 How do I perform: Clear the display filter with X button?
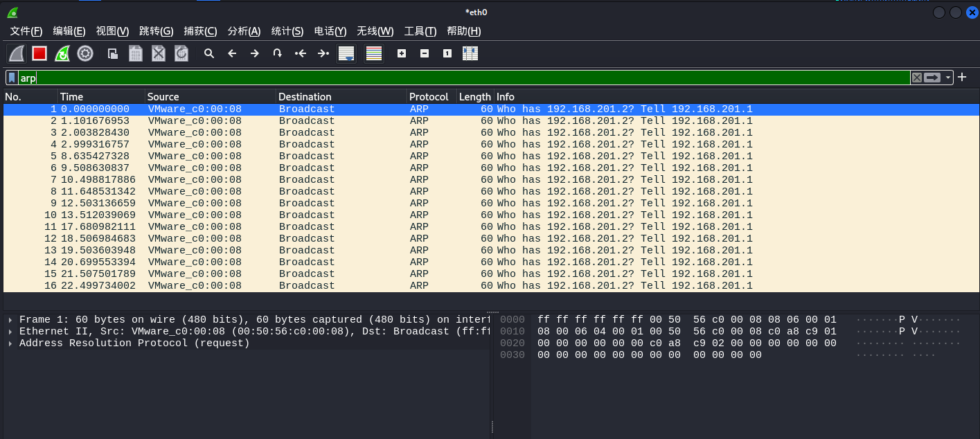(917, 78)
